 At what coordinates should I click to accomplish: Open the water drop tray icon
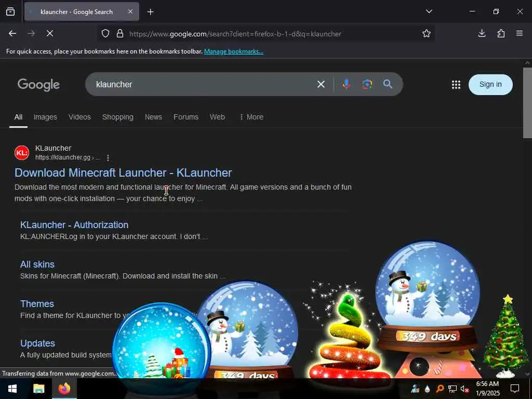coord(428,389)
